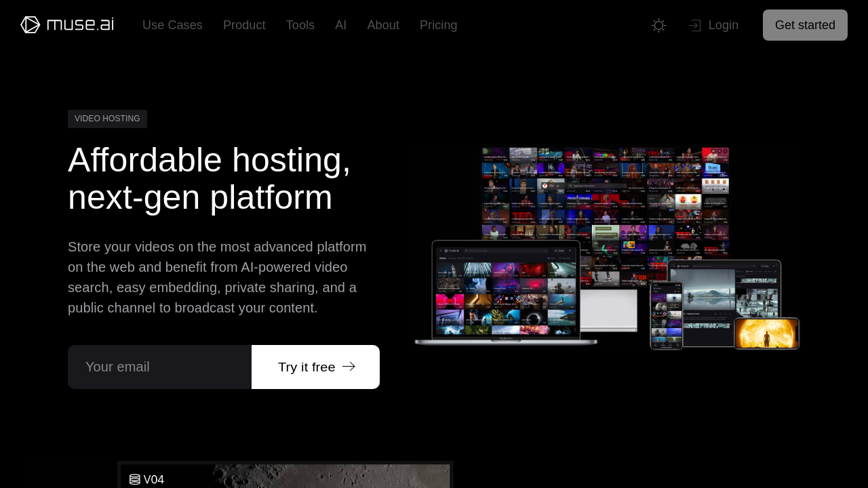Open the About menu item
The width and height of the screenshot is (868, 488).
[383, 25]
